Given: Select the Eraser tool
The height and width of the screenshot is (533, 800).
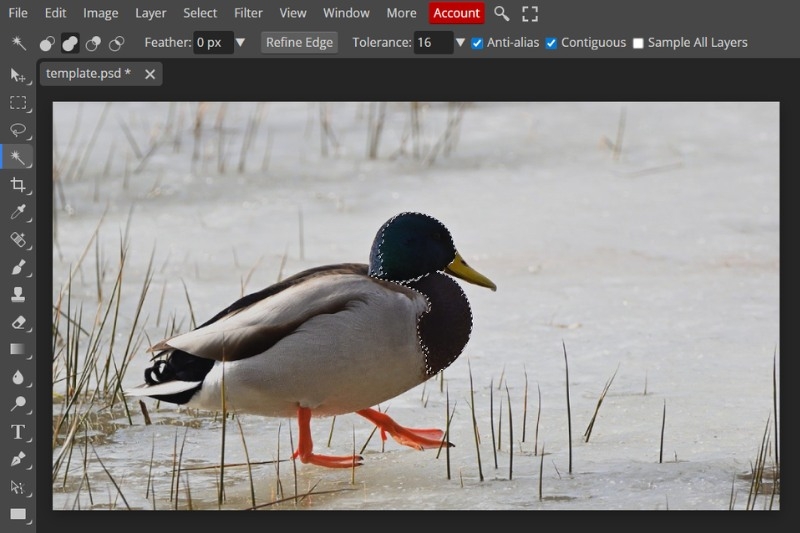Looking at the screenshot, I should (18, 322).
